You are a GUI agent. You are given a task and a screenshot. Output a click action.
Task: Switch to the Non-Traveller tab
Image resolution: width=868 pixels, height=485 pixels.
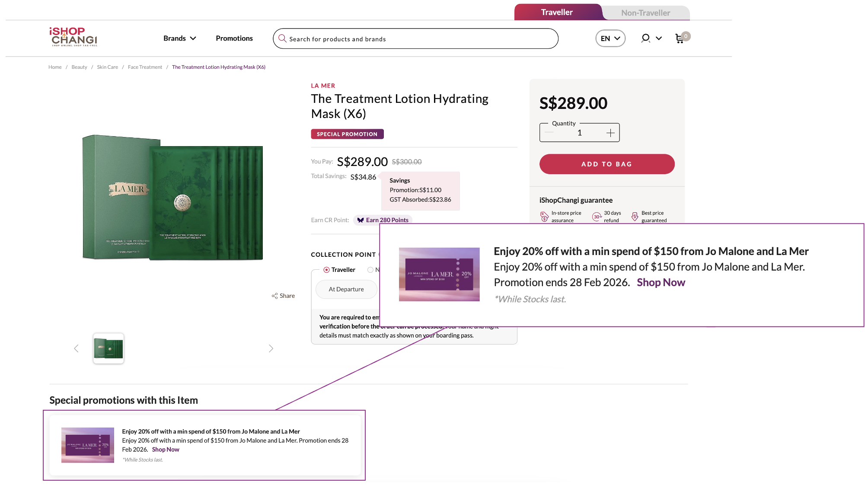point(645,13)
